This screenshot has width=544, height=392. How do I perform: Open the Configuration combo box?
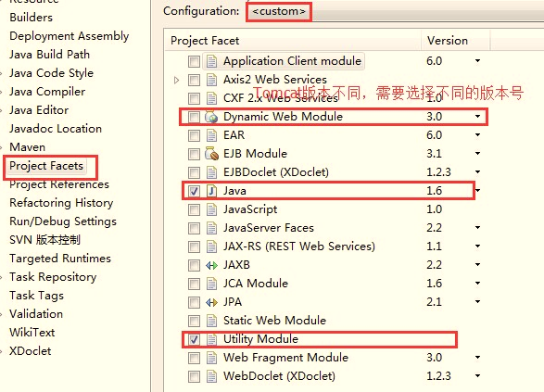pyautogui.click(x=395, y=12)
